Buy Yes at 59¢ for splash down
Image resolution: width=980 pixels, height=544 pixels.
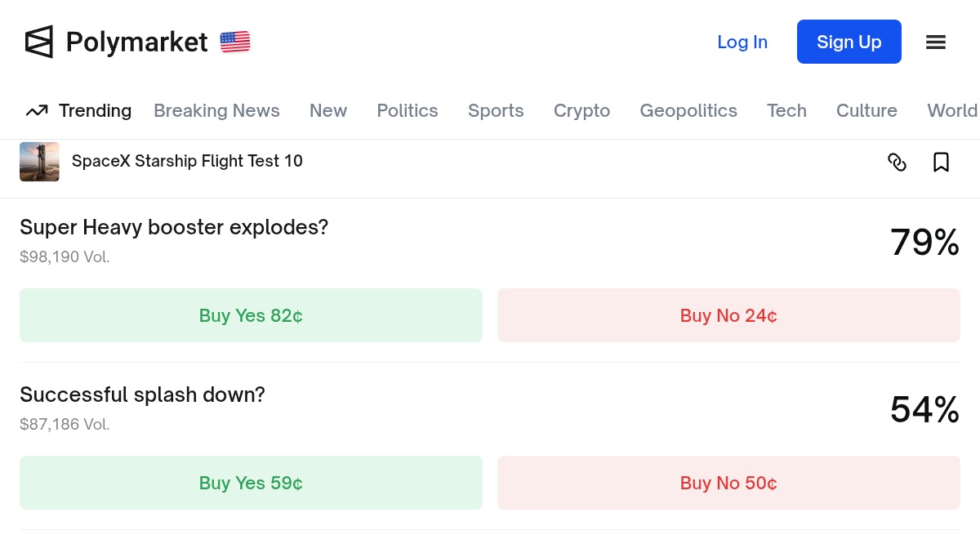[251, 483]
